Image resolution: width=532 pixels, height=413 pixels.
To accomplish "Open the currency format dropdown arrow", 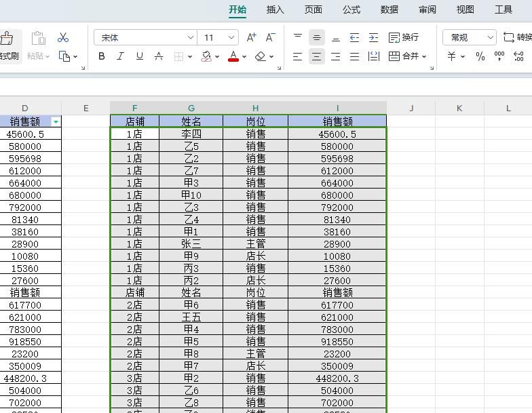I will pyautogui.click(x=463, y=57).
